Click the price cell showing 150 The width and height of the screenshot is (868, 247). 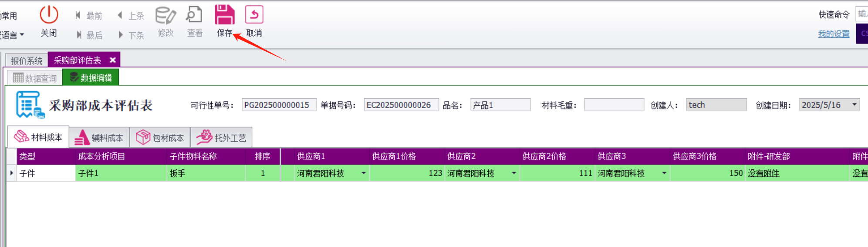[x=707, y=173]
